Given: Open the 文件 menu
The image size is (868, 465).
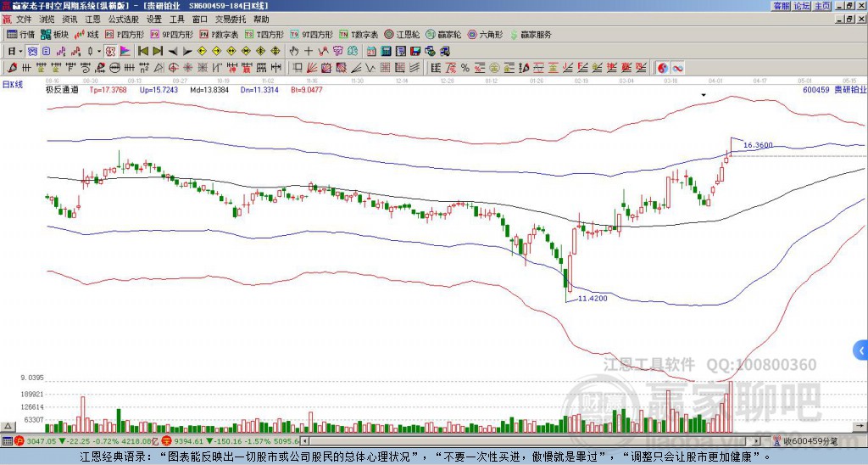Looking at the screenshot, I should 24,20.
